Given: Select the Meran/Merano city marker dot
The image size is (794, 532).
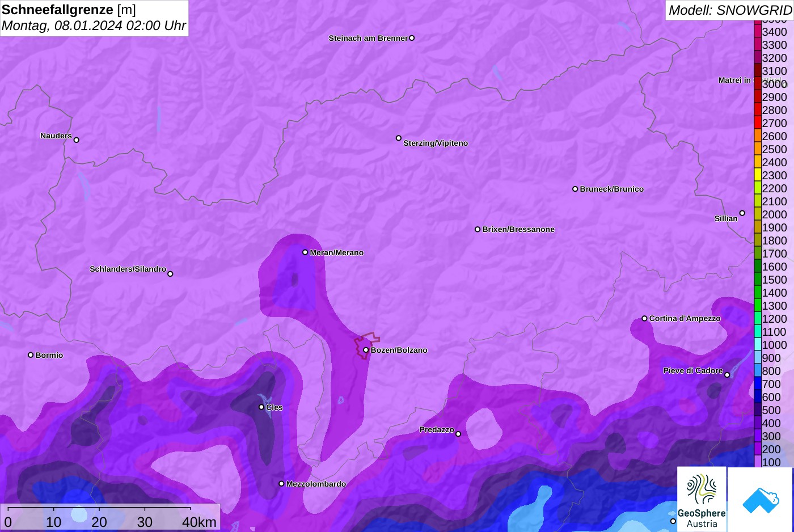Looking at the screenshot, I should tap(305, 252).
